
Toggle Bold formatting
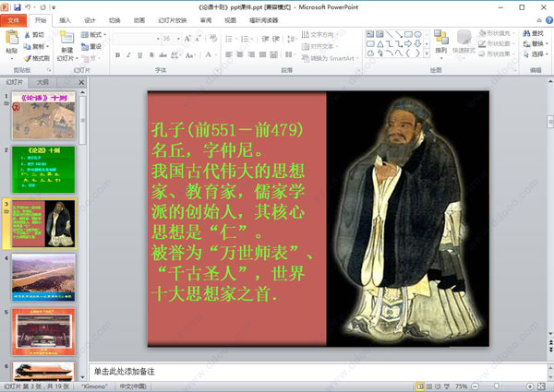117,55
